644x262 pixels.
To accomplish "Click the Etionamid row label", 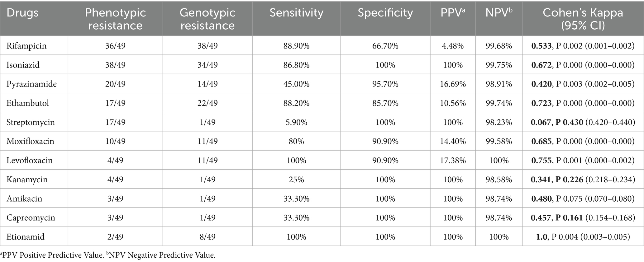I will pos(26,237).
